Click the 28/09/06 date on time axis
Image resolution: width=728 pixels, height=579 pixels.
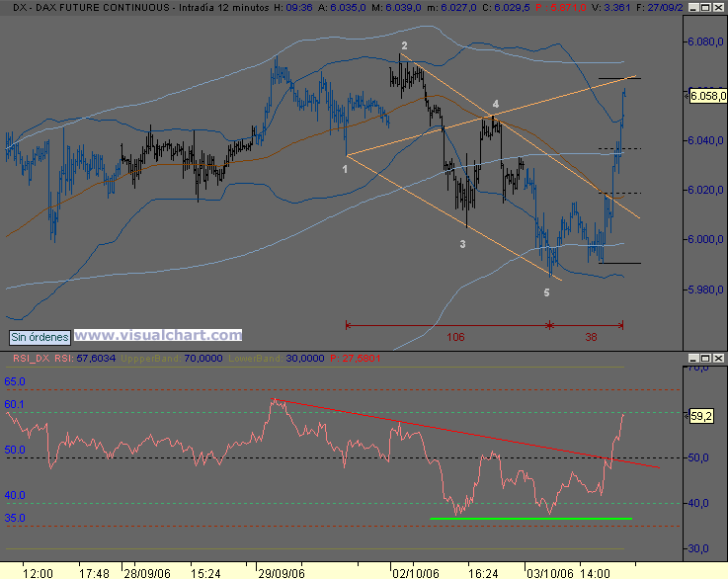click(147, 573)
